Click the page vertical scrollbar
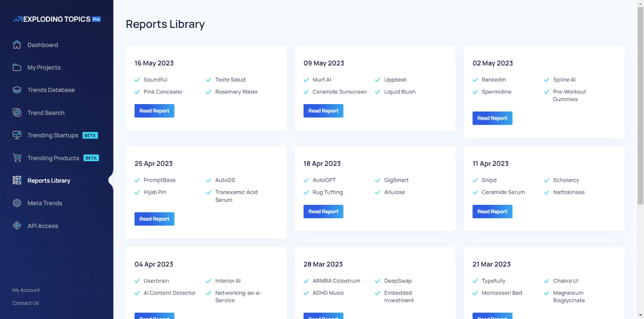This screenshot has width=644, height=319. (640, 126)
